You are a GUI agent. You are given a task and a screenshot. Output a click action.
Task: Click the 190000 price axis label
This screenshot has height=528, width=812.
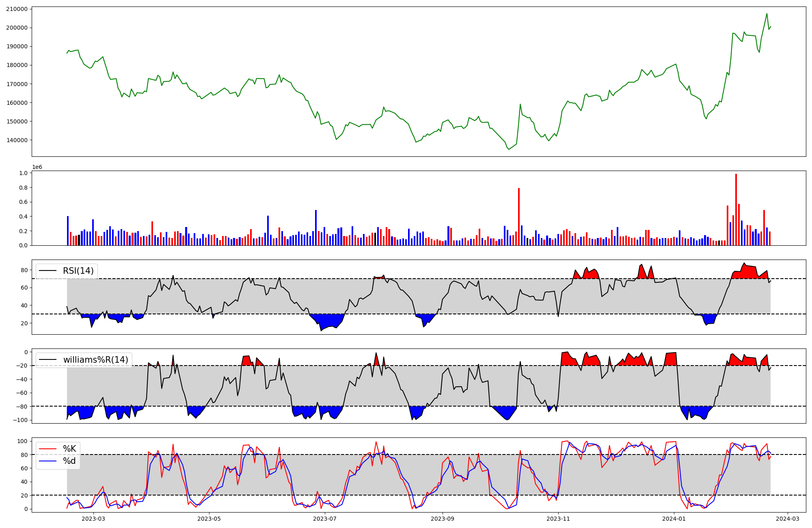coord(17,46)
